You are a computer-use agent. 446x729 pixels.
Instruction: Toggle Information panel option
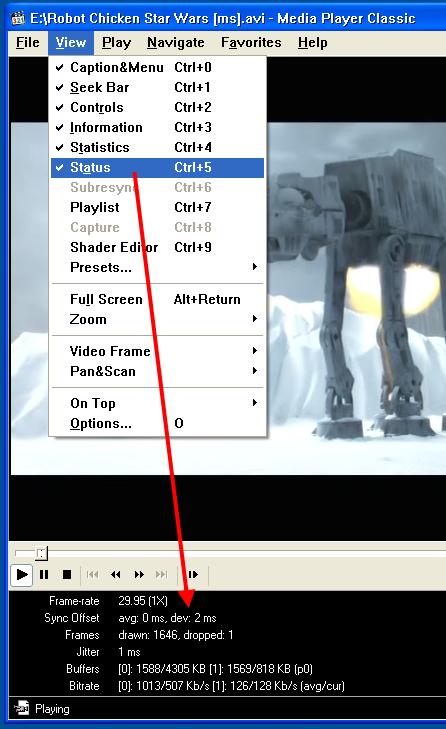pyautogui.click(x=157, y=127)
